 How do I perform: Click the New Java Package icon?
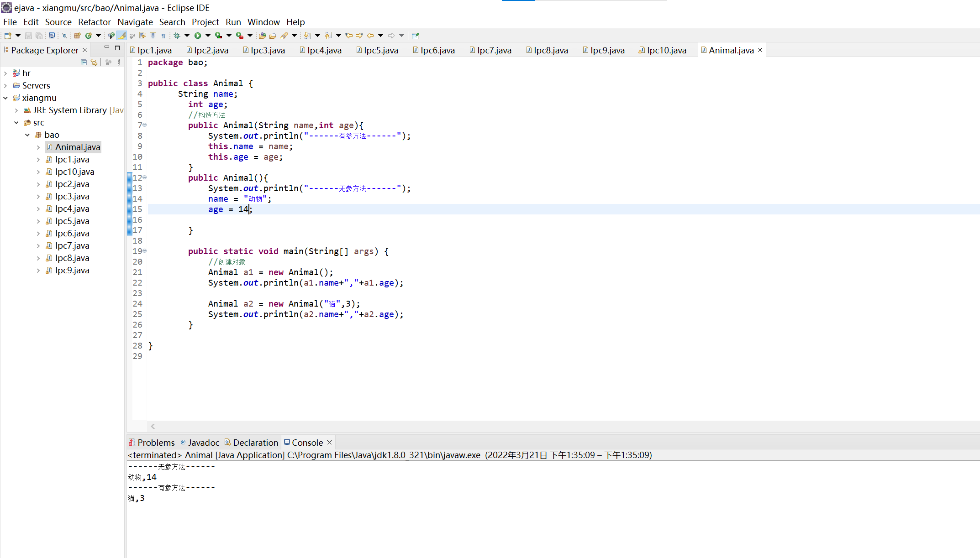(77, 36)
